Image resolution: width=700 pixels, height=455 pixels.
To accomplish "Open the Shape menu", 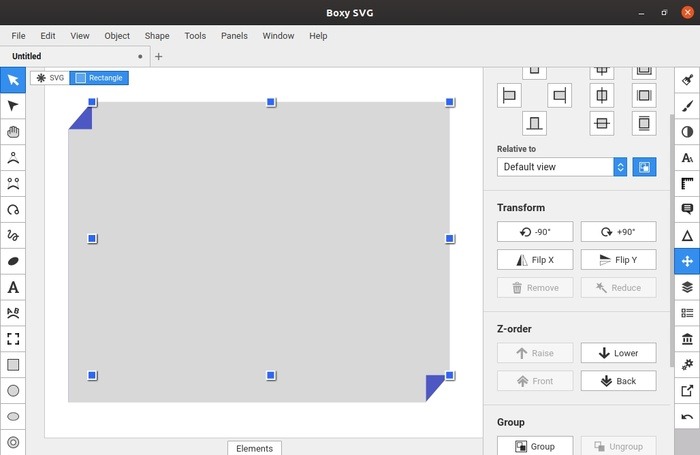I will pyautogui.click(x=157, y=36).
